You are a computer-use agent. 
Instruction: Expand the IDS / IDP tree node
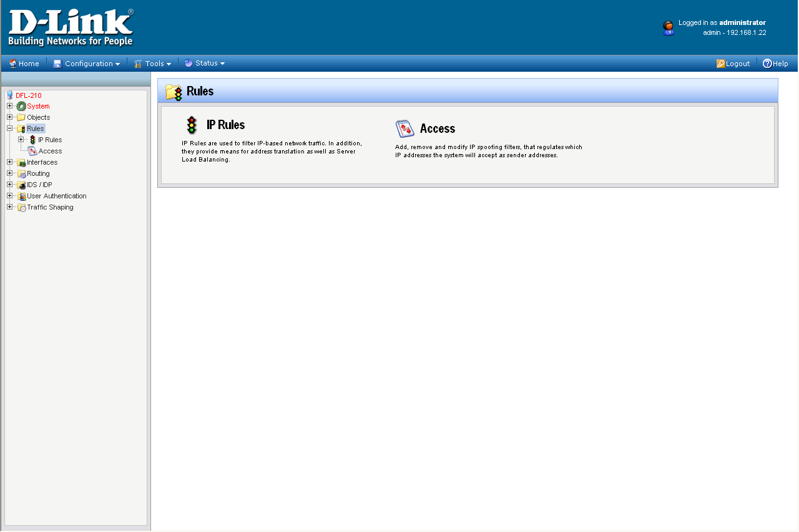tap(9, 185)
